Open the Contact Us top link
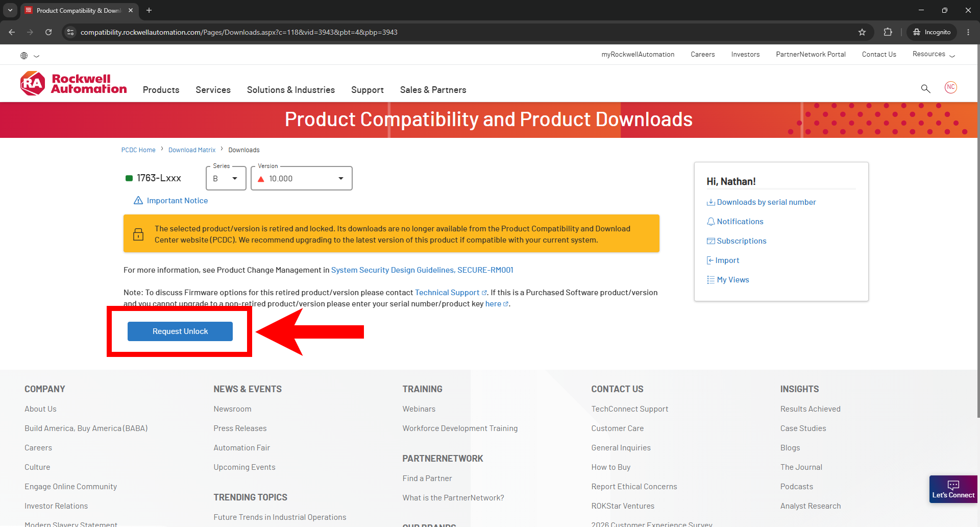 coord(879,54)
